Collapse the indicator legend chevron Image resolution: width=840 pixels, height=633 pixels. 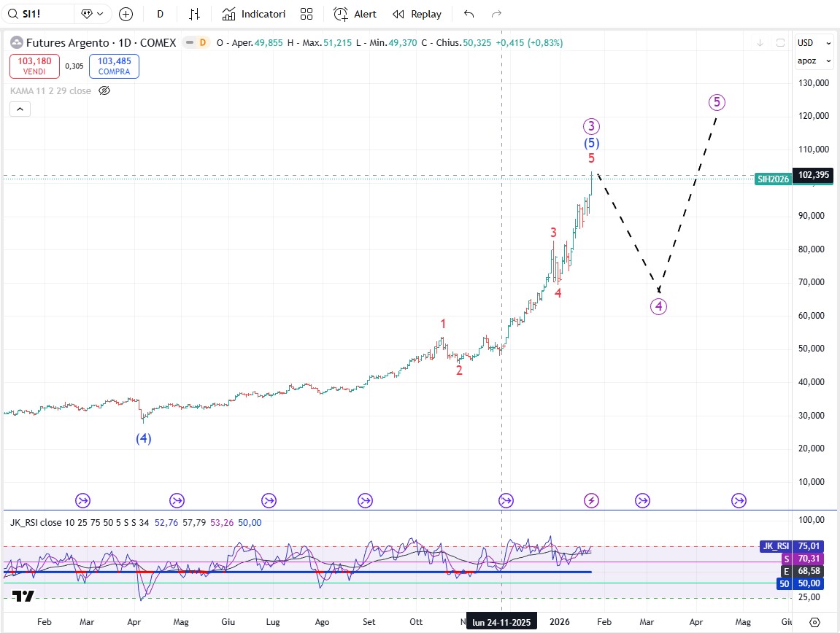click(20, 109)
